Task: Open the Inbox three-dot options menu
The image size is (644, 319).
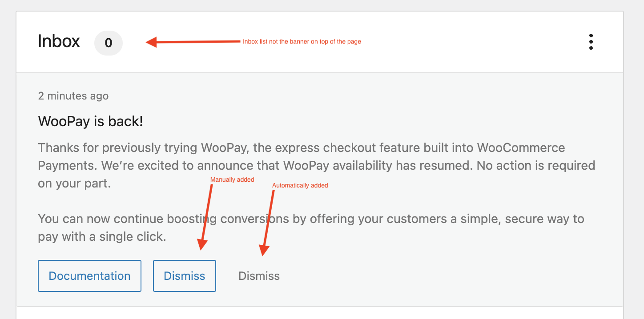Action: [x=591, y=42]
